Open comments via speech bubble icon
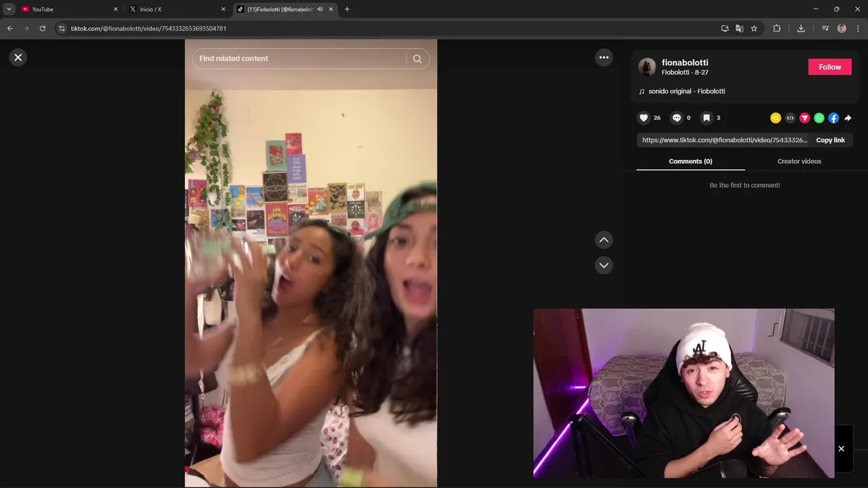Screen dimensions: 868x488 [x=676, y=118]
